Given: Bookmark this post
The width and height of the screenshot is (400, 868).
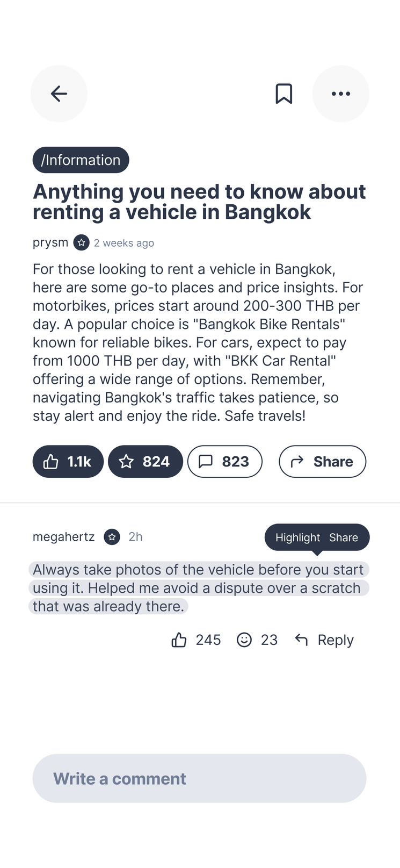Looking at the screenshot, I should pyautogui.click(x=284, y=94).
